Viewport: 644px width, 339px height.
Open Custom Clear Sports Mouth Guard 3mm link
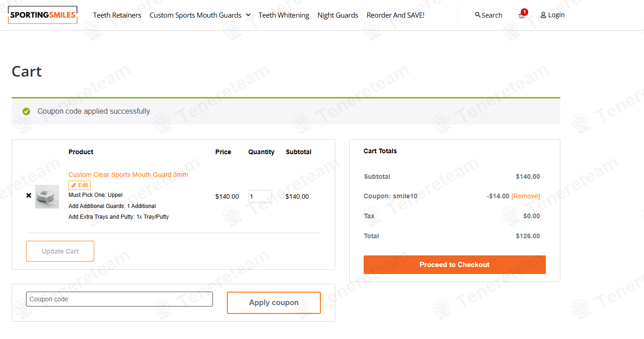click(128, 175)
